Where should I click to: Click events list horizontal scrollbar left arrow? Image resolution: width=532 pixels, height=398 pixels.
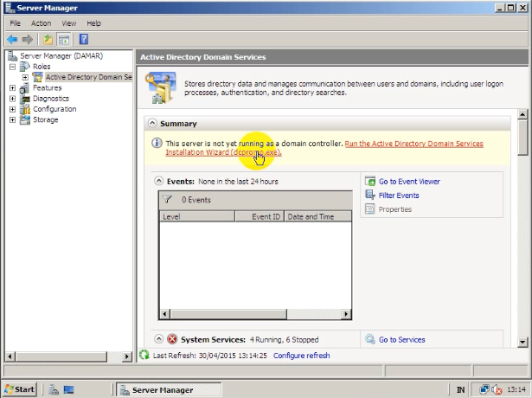pos(164,314)
